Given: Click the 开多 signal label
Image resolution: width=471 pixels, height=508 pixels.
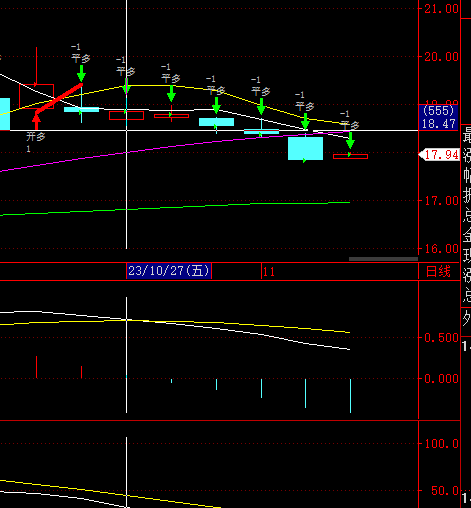Looking at the screenshot, I should point(36,137).
